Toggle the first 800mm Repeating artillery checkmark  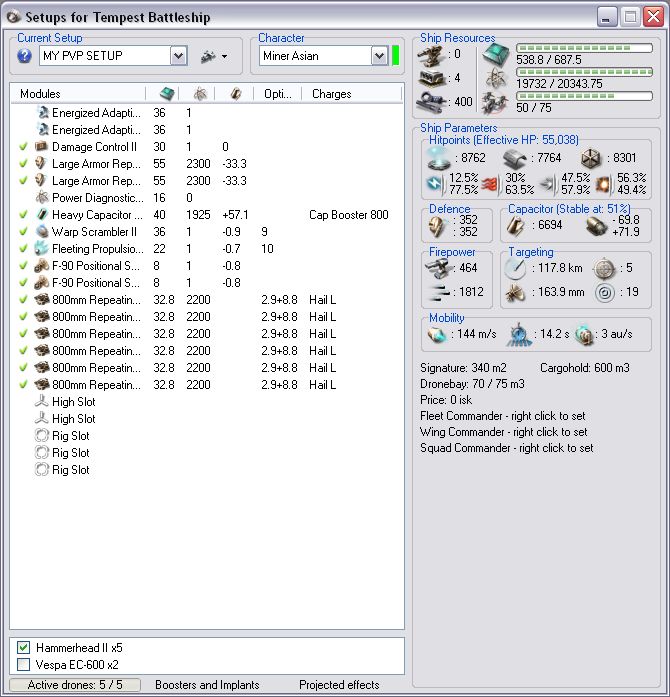click(23, 299)
